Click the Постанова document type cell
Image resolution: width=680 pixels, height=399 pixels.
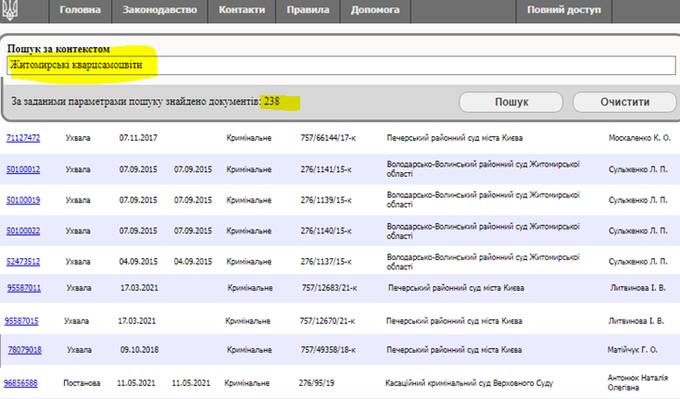(x=82, y=383)
